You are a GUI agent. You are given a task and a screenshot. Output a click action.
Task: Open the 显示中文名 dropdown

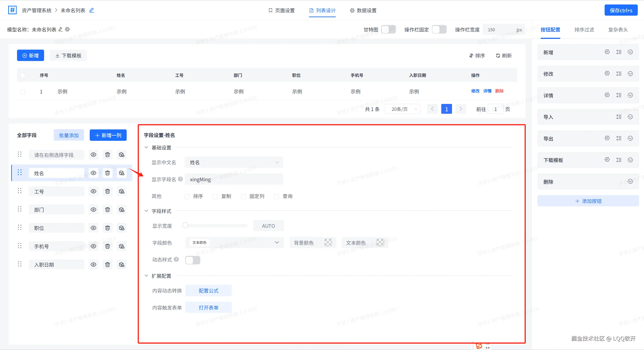coord(234,162)
